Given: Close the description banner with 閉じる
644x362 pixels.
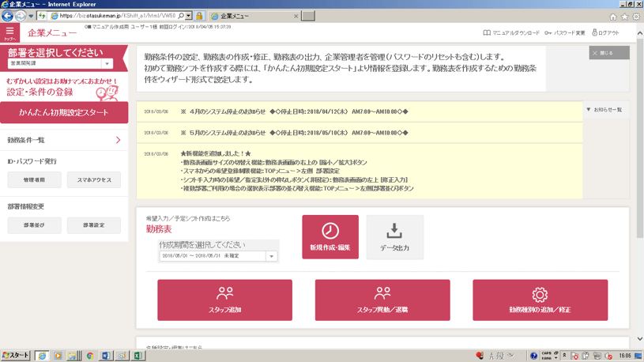Looking at the screenshot, I should pyautogui.click(x=608, y=53).
